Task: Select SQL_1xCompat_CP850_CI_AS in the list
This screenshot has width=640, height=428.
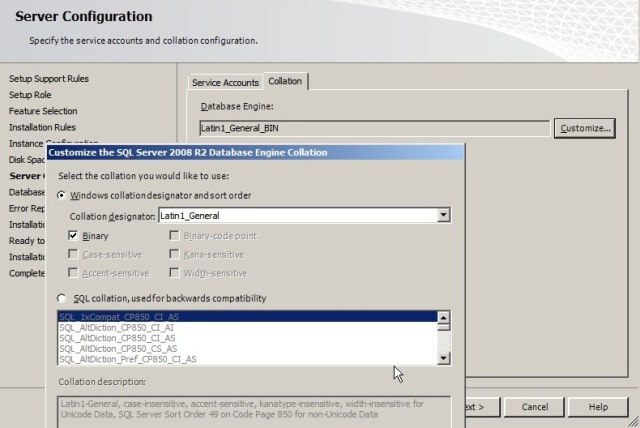Action: (247, 317)
